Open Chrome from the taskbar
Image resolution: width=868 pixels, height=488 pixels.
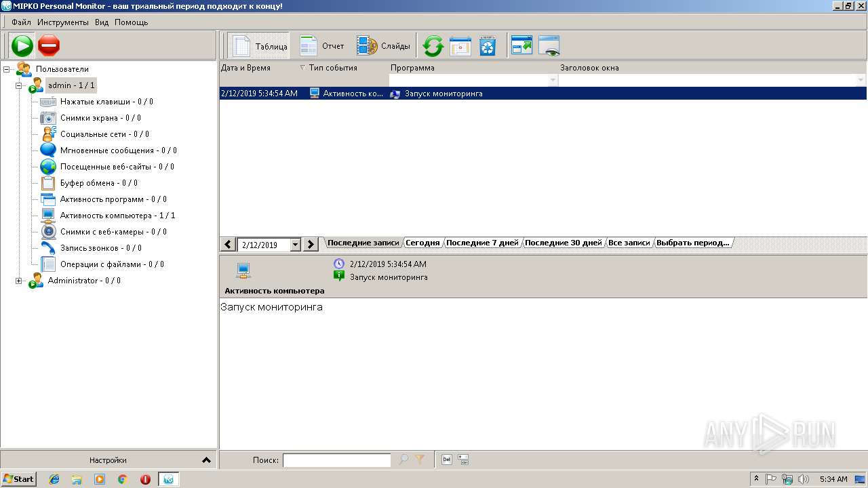click(122, 479)
